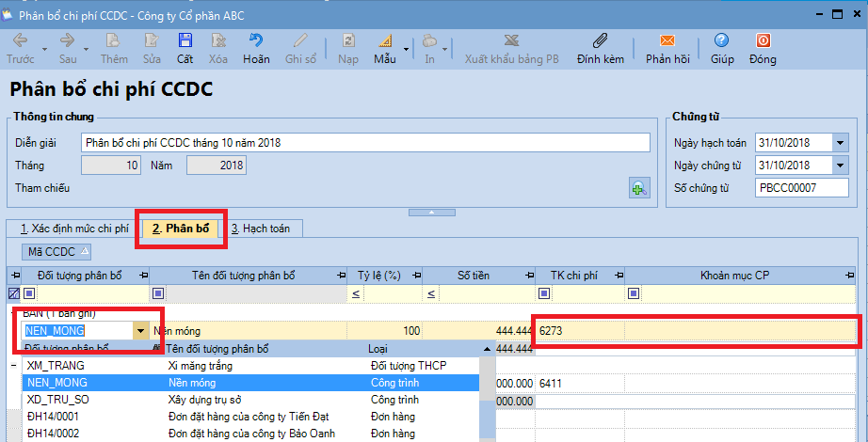This screenshot has width=868, height=442.
Task: Switch to the 3. Hạch toán tab
Action: (261, 229)
